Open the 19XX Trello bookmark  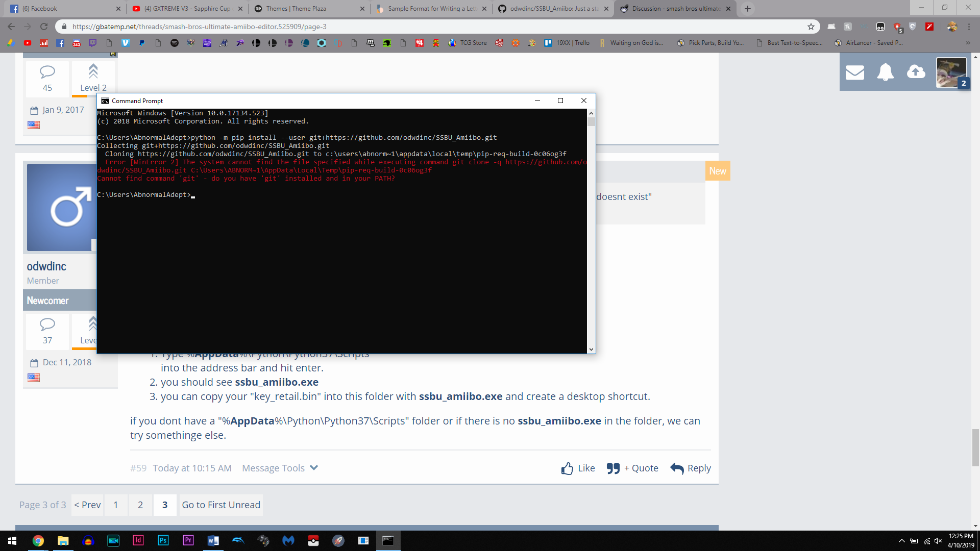[x=567, y=43]
